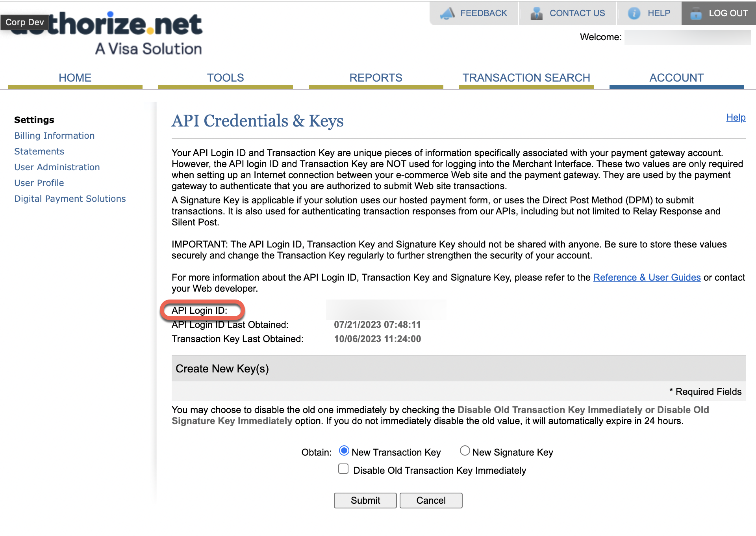This screenshot has height=536, width=756.
Task: Click the Reports tab icon
Action: [x=375, y=77]
